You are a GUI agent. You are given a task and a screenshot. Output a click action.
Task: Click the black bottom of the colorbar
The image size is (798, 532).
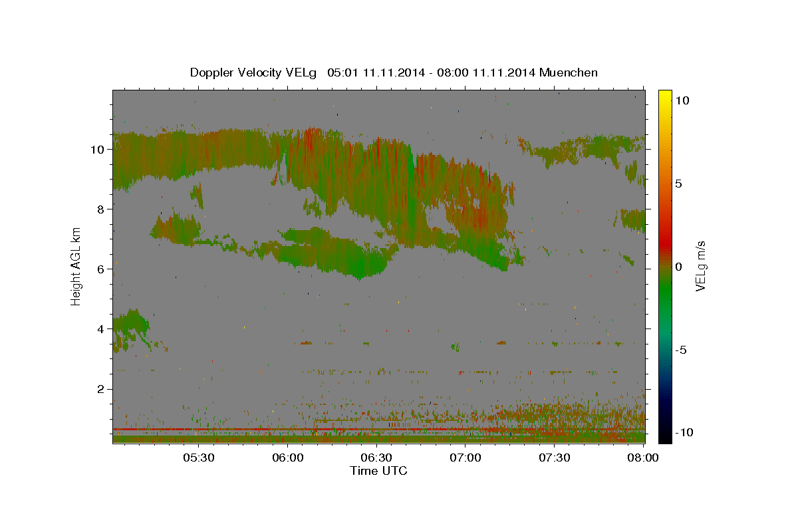tap(665, 436)
